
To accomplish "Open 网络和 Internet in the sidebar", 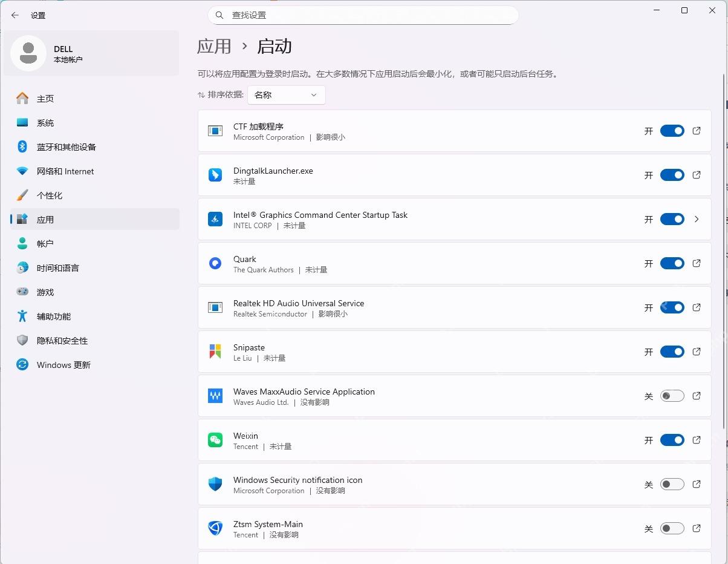I will click(x=94, y=171).
